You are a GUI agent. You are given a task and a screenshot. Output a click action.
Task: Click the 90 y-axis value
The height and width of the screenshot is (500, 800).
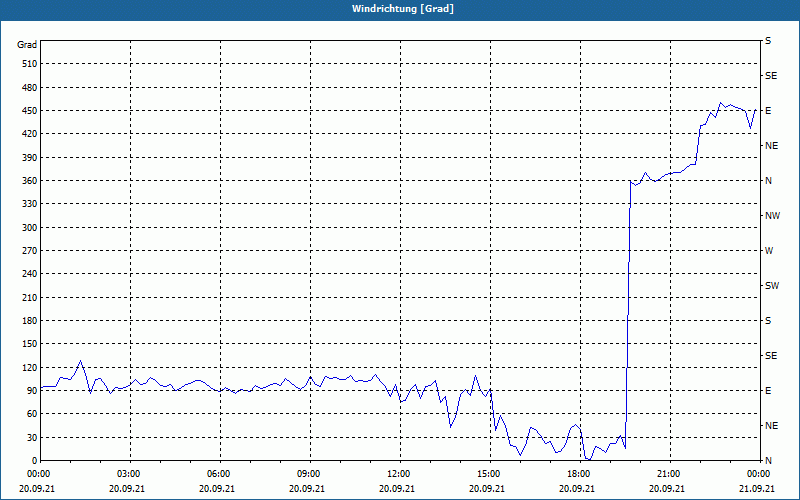[x=32, y=390]
